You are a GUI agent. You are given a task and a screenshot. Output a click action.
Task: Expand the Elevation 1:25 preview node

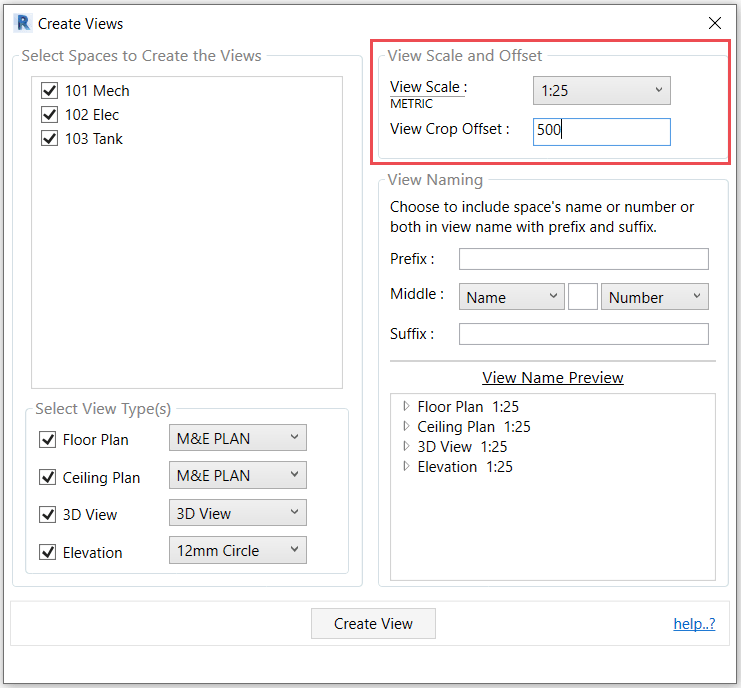click(406, 467)
